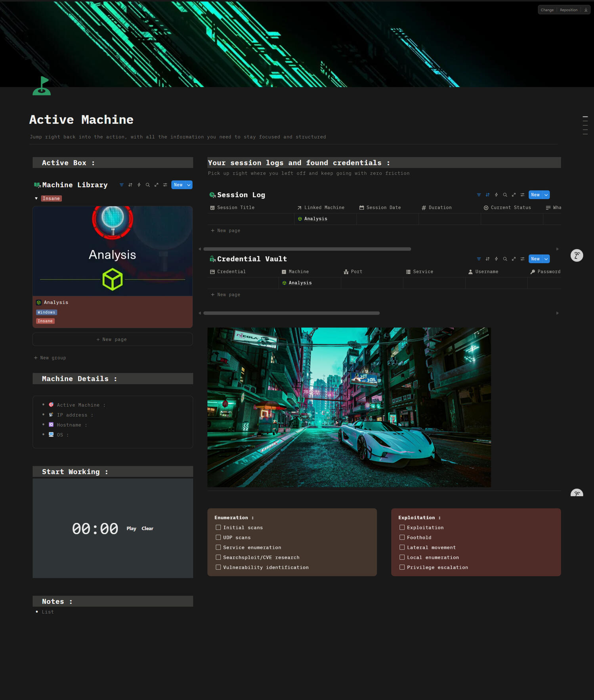The width and height of the screenshot is (594, 700).
Task: Click the green flag page icon
Action: [x=42, y=86]
